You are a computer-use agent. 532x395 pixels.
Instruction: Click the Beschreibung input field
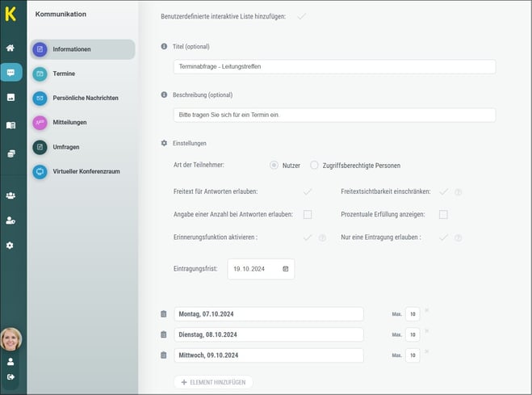tap(334, 115)
